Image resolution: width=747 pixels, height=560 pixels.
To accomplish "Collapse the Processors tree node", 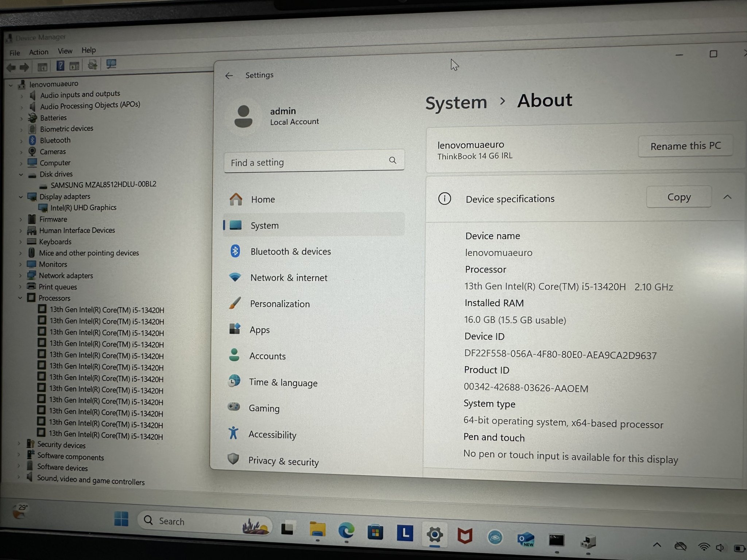I will tap(20, 298).
